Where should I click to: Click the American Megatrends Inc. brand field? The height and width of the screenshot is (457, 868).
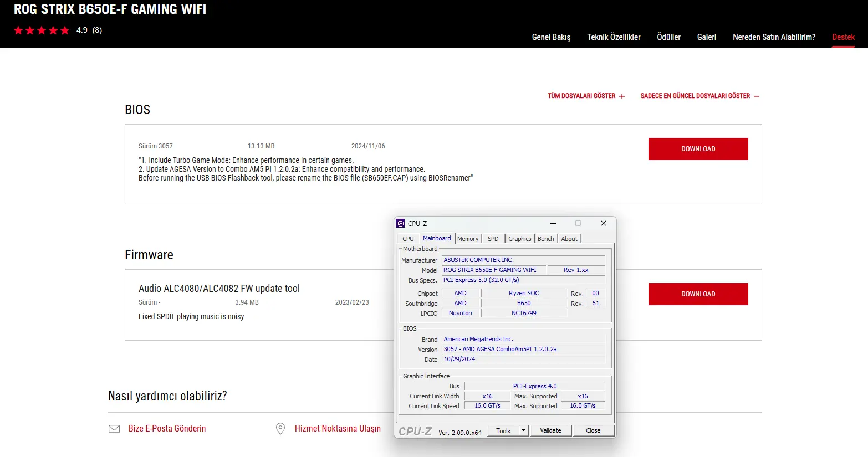click(524, 339)
